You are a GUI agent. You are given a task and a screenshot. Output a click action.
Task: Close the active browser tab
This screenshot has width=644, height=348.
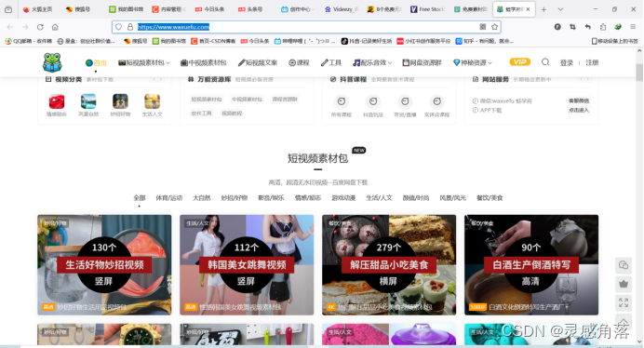coord(528,9)
